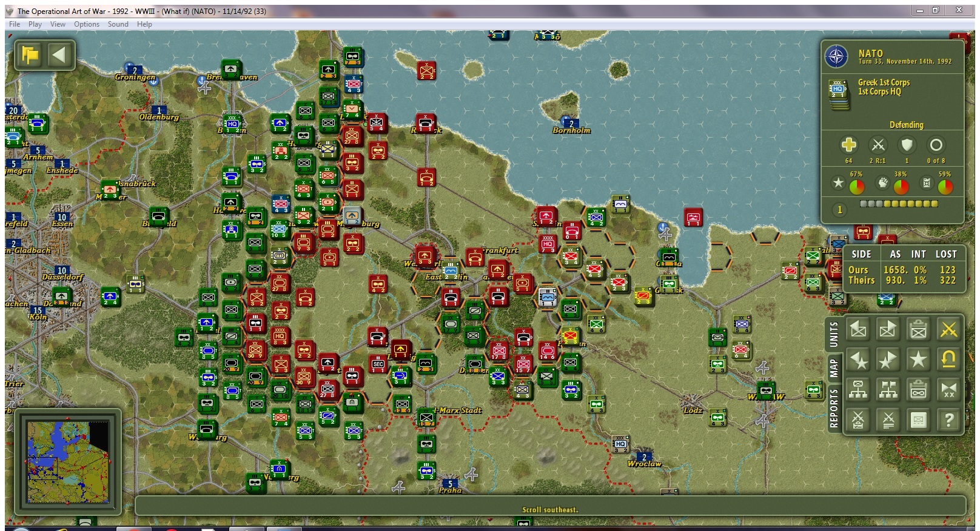Click the 'Scroll southeast.' status message
The height and width of the screenshot is (531, 980).
pos(550,510)
